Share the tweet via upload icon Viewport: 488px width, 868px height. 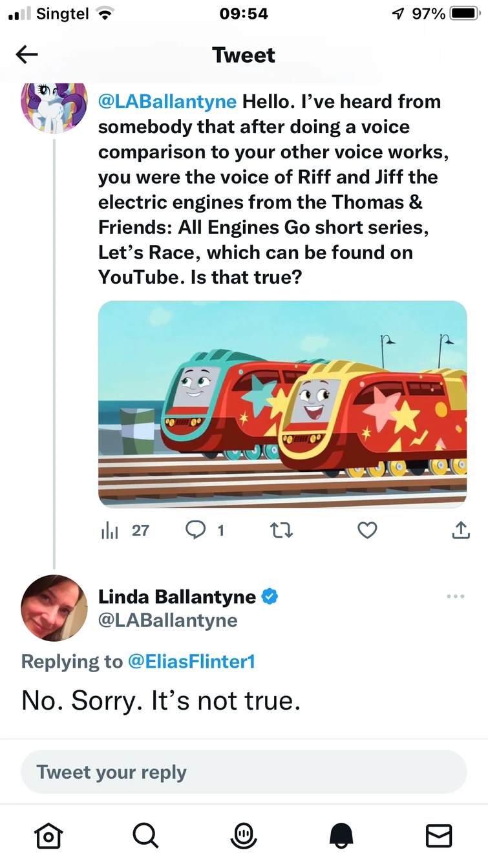point(460,531)
